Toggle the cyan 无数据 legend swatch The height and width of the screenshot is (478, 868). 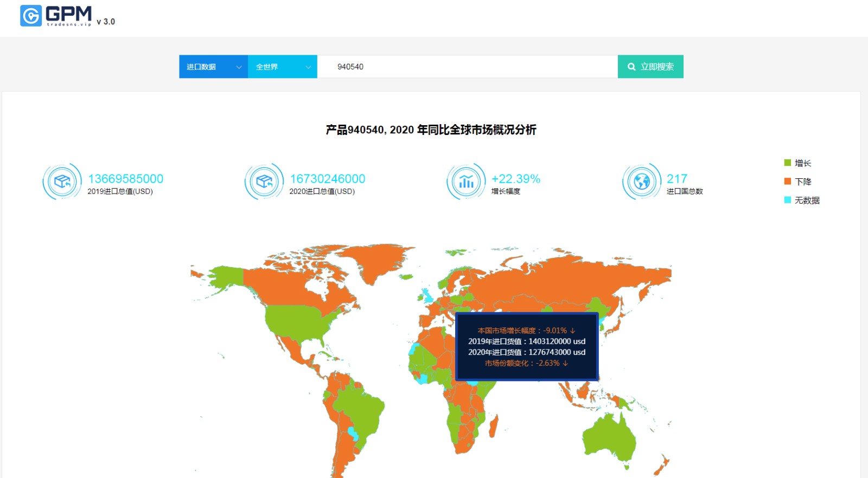tap(788, 200)
